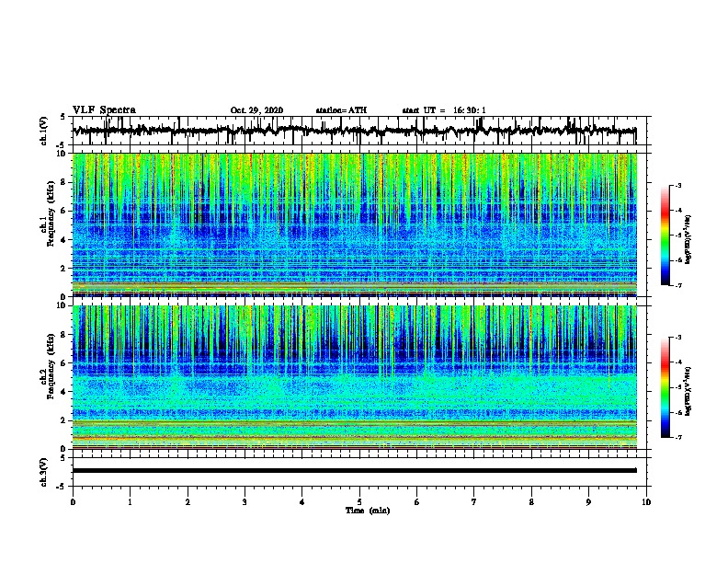Click the time axis tick label "9"
Screen dimensions: 728x563
point(588,502)
